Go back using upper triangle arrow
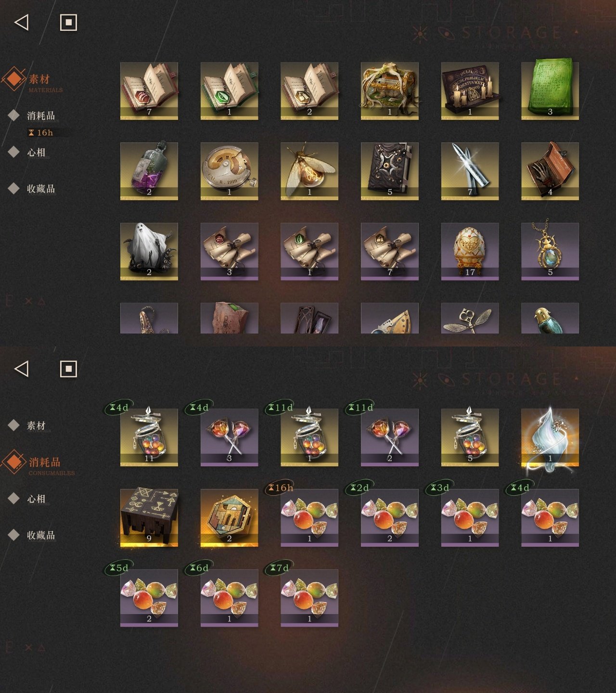The height and width of the screenshot is (693, 616). pyautogui.click(x=22, y=22)
